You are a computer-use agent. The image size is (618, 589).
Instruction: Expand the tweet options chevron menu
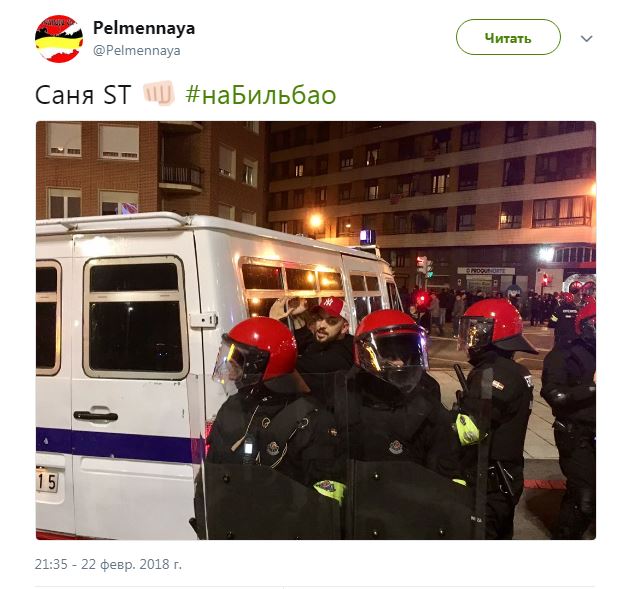(x=586, y=38)
